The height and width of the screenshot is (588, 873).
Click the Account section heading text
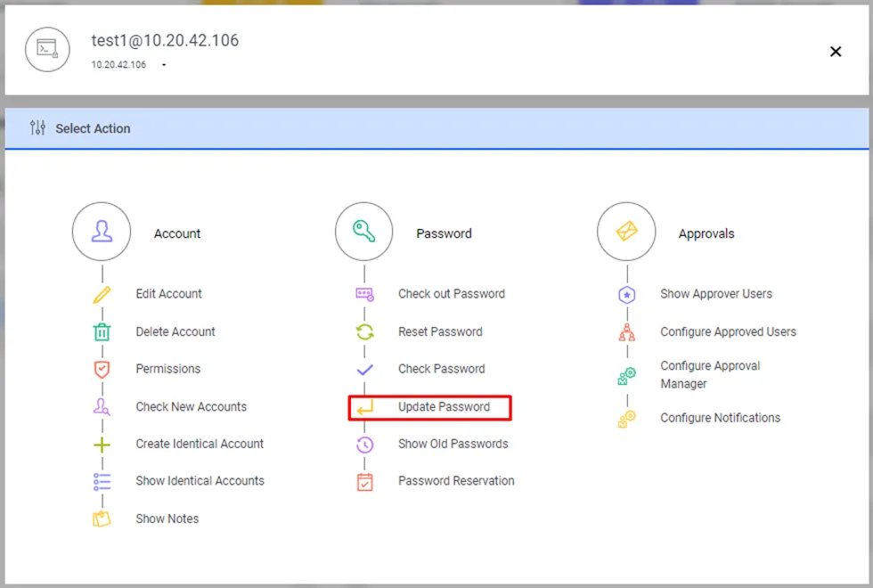tap(177, 233)
